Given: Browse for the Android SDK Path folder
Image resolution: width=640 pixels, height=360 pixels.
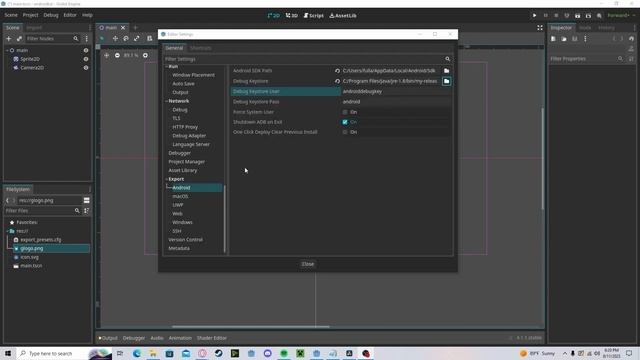Looking at the screenshot, I should point(447,71).
